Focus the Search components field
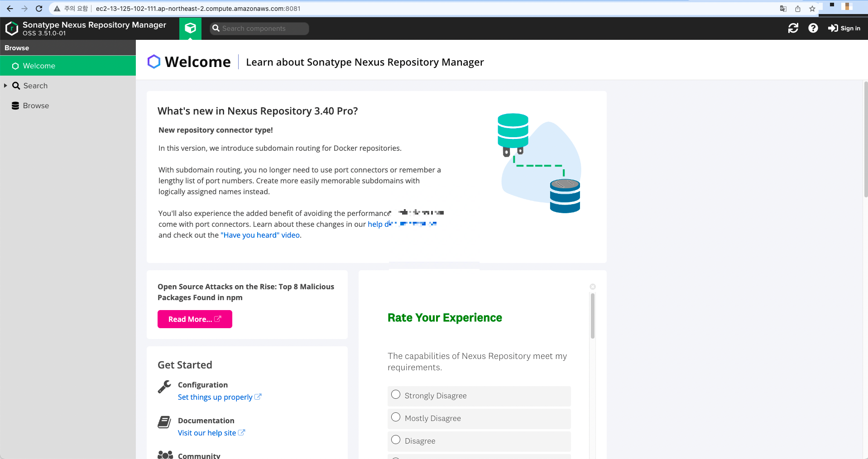 [259, 29]
